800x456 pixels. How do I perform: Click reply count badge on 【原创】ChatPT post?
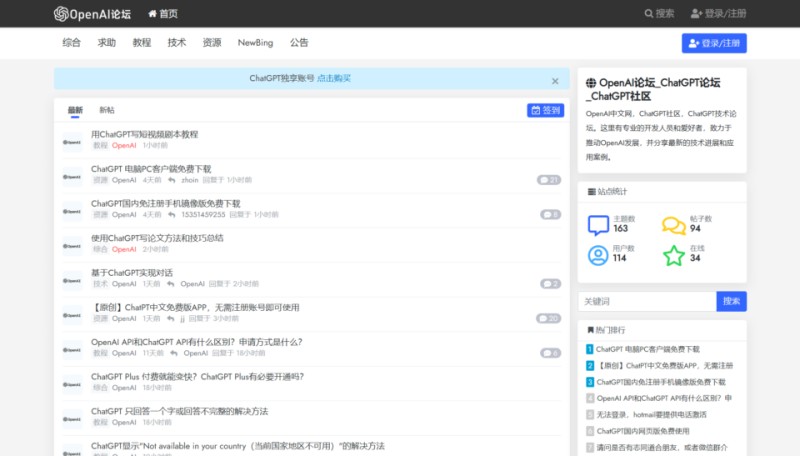click(x=548, y=319)
